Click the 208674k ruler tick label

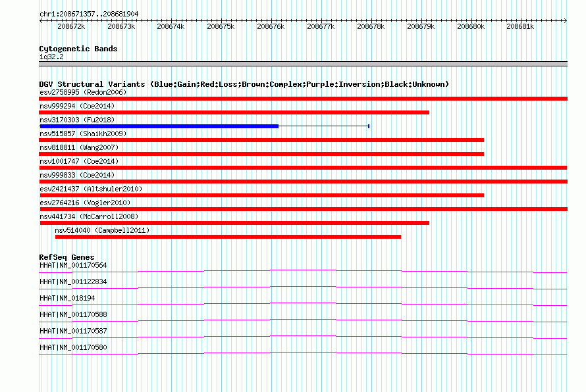[x=171, y=26]
